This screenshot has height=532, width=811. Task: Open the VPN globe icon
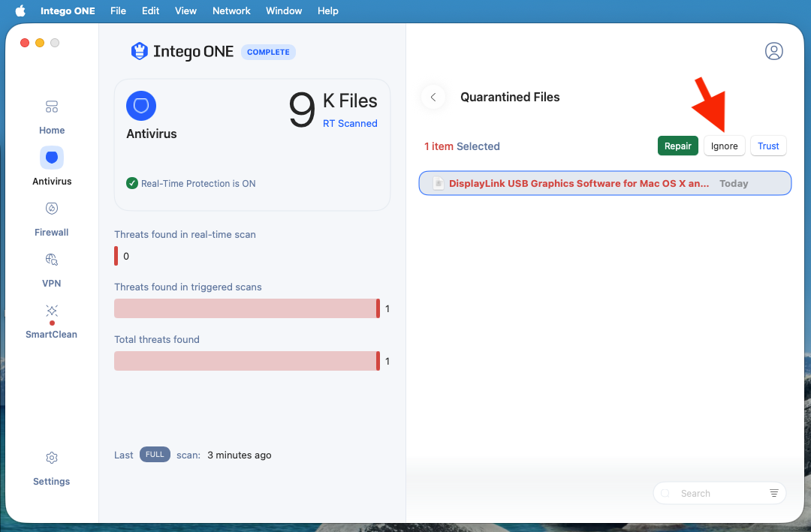(x=52, y=259)
